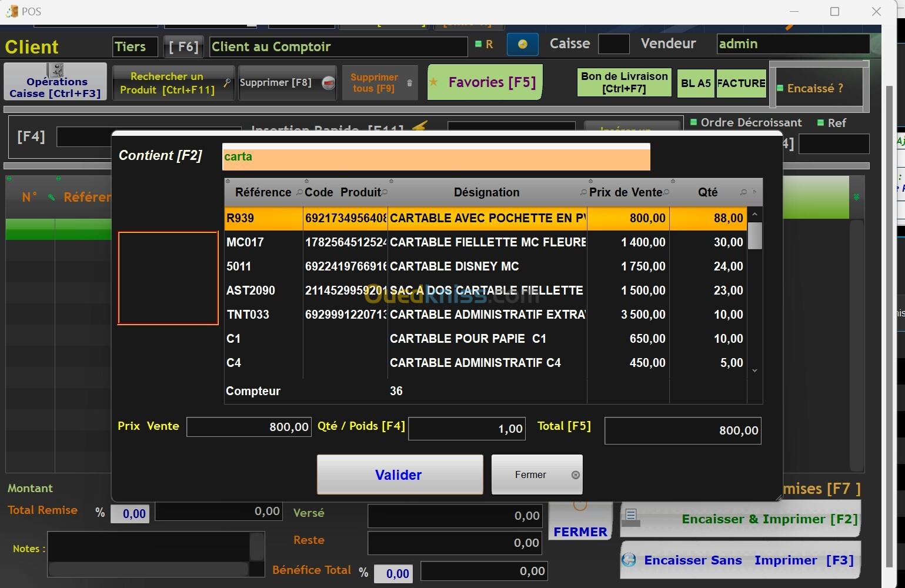Select row MC017 CARTABLE FIELLETTE MC FLEURE
This screenshot has width=905, height=588.
pyautogui.click(x=486, y=242)
